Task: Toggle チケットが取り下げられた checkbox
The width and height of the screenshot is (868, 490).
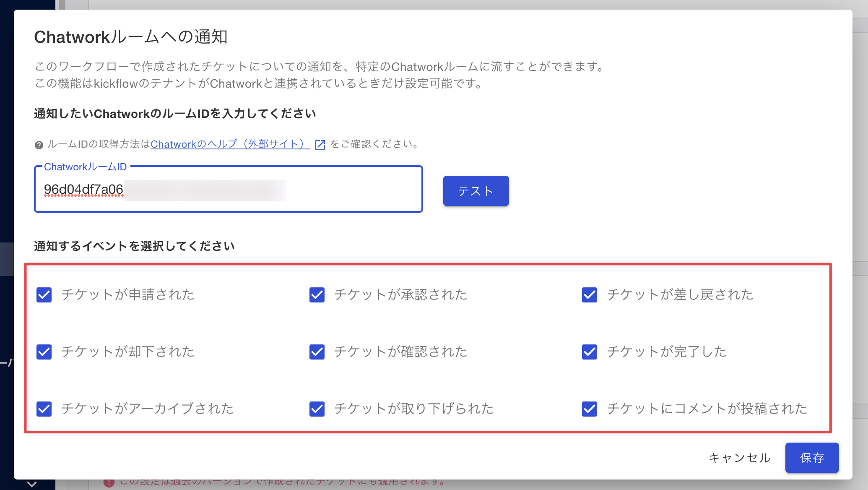Action: pos(317,409)
